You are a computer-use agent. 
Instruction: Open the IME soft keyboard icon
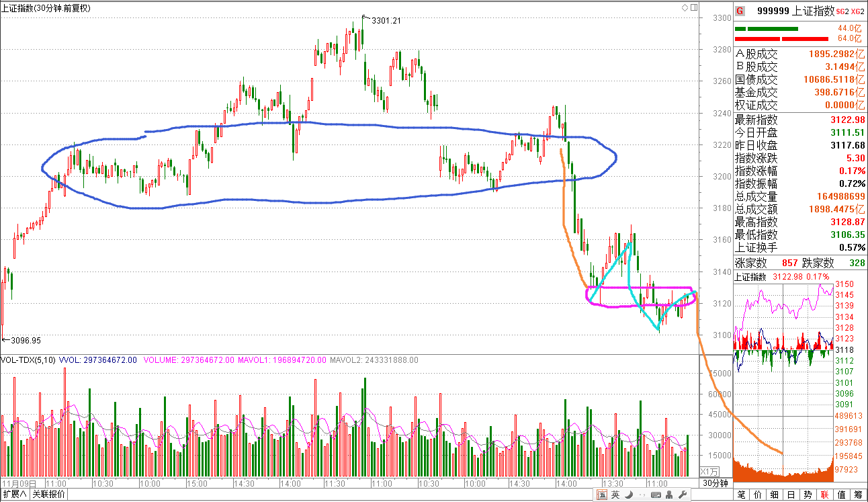654,495
